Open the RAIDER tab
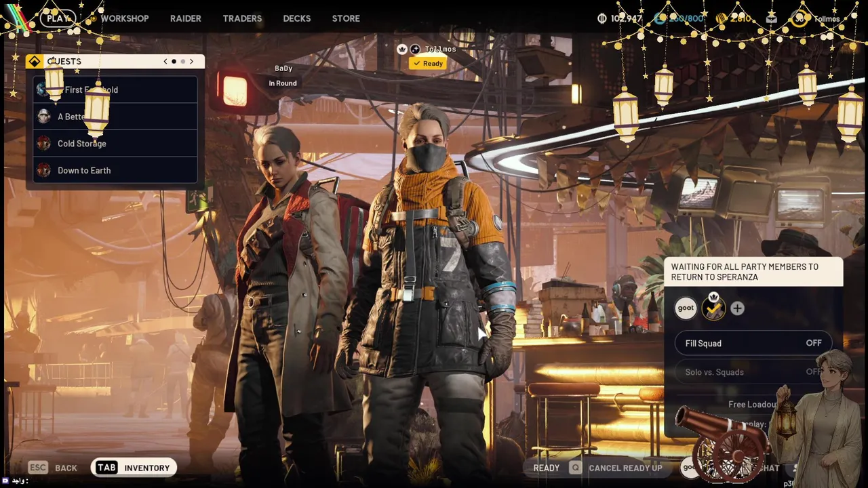Viewport: 868px width, 488px height. coord(185,18)
